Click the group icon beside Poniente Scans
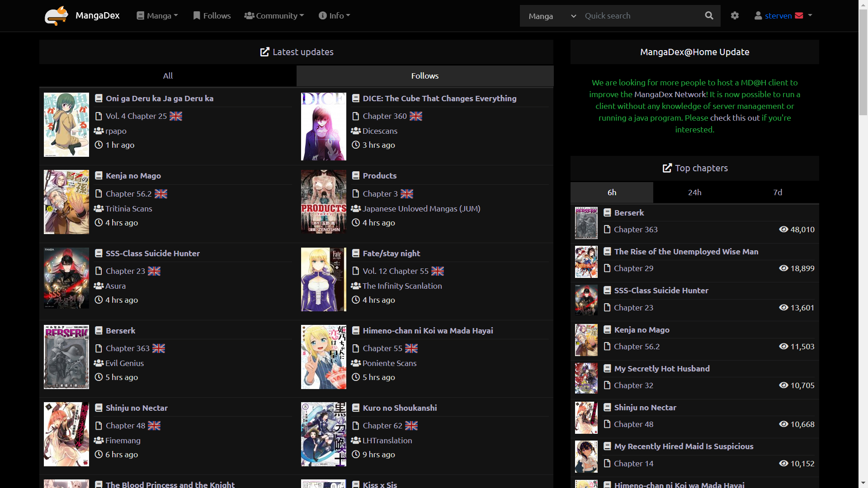This screenshot has width=868, height=488. pos(356,363)
